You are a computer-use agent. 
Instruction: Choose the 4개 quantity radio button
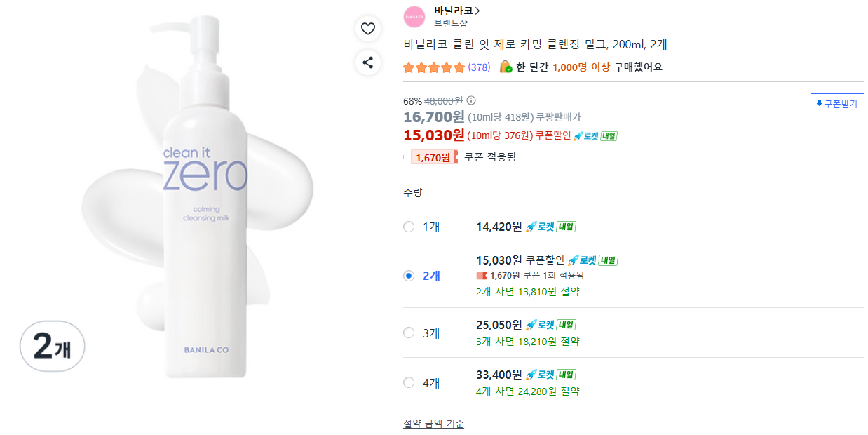409,382
